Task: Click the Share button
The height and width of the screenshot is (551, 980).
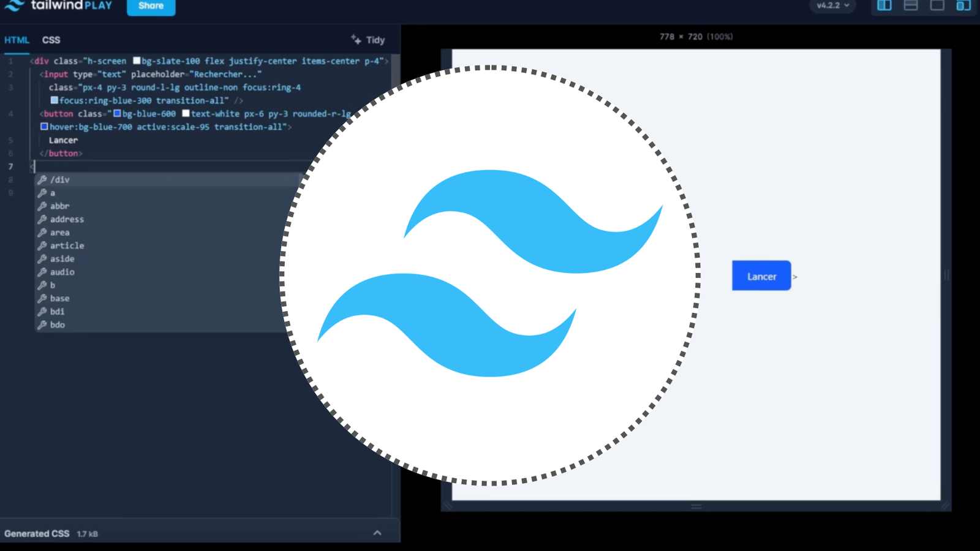Action: tap(151, 6)
